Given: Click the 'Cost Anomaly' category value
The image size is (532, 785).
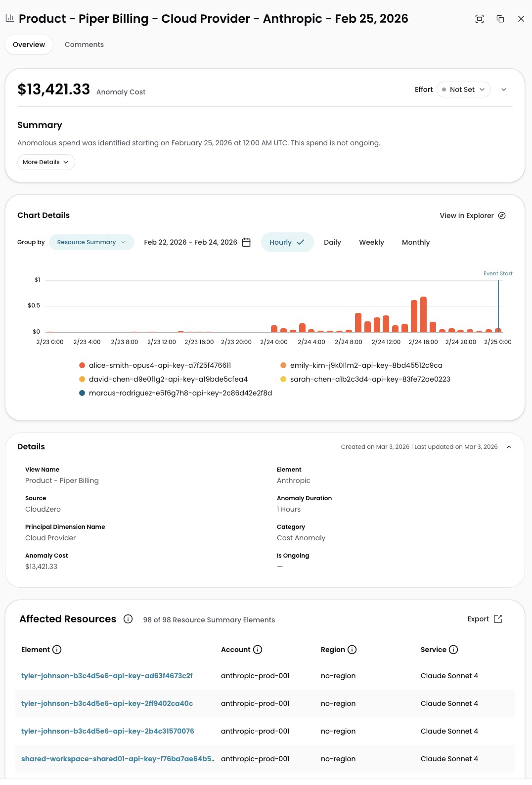Looking at the screenshot, I should tap(301, 538).
